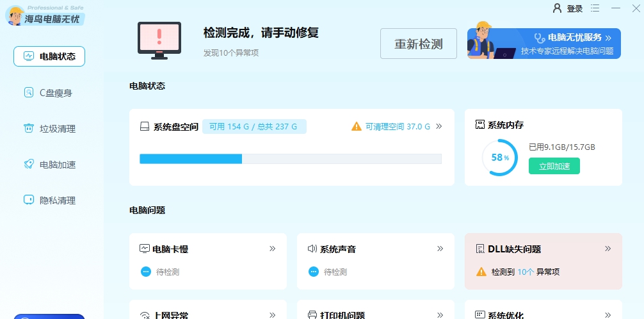Click the 电脑卡慢 monitor icon

[x=145, y=249]
